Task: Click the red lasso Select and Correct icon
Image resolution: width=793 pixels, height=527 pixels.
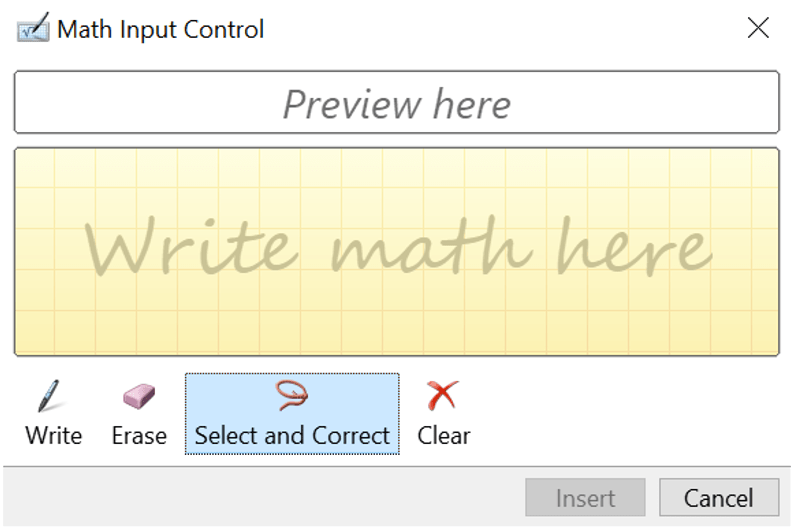Action: tap(292, 396)
